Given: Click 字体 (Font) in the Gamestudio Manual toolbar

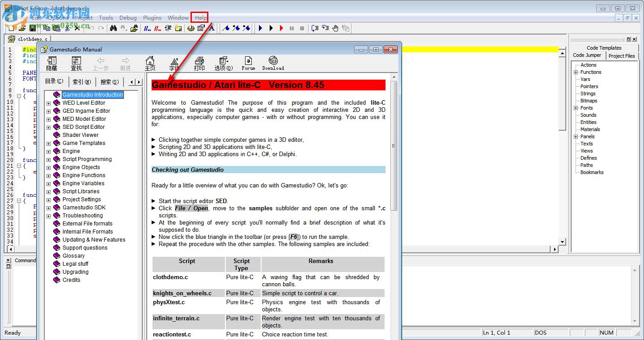Looking at the screenshot, I should pyautogui.click(x=174, y=64).
